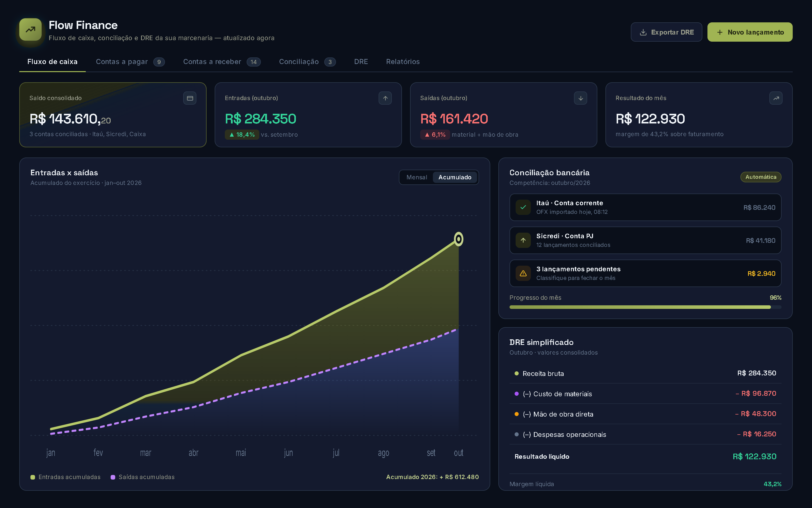Click the Exportar DRE button
The image size is (812, 508).
(x=666, y=32)
